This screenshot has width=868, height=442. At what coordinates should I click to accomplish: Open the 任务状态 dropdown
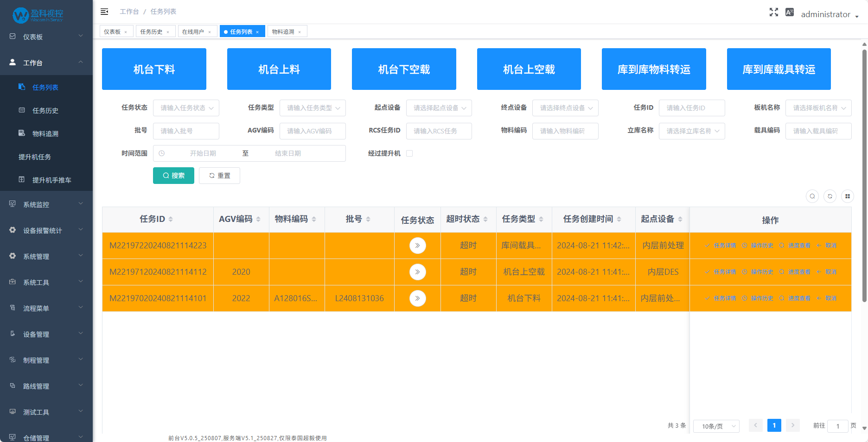186,108
